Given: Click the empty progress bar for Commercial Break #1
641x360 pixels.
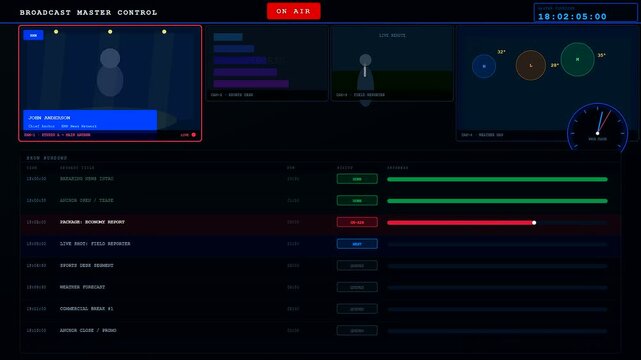Looking at the screenshot, I should 497,309.
